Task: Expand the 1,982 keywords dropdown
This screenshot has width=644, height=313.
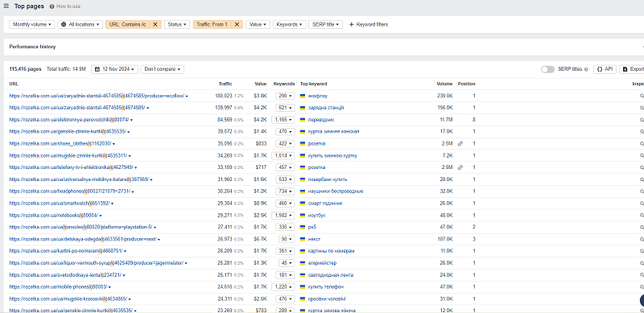Action: (x=283, y=216)
